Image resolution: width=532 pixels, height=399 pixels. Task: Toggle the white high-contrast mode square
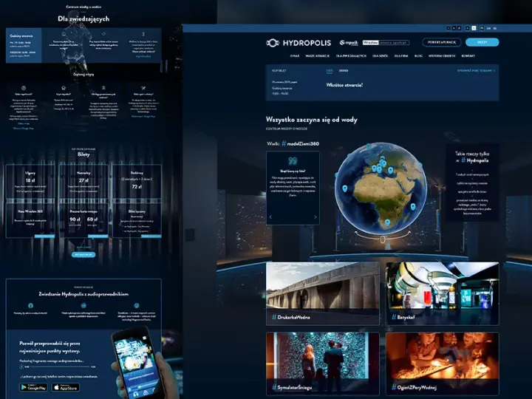pyautogui.click(x=474, y=28)
